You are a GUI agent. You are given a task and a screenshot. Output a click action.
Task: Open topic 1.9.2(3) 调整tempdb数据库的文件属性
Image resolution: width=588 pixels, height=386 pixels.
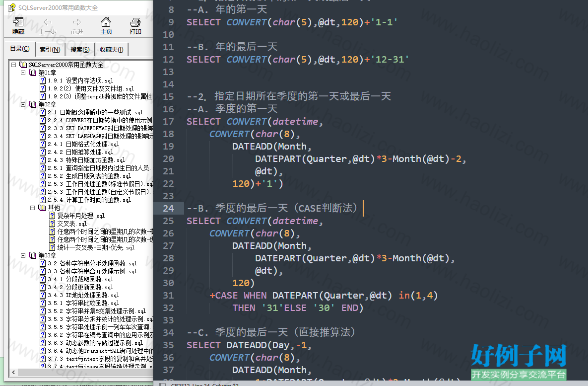coord(100,96)
